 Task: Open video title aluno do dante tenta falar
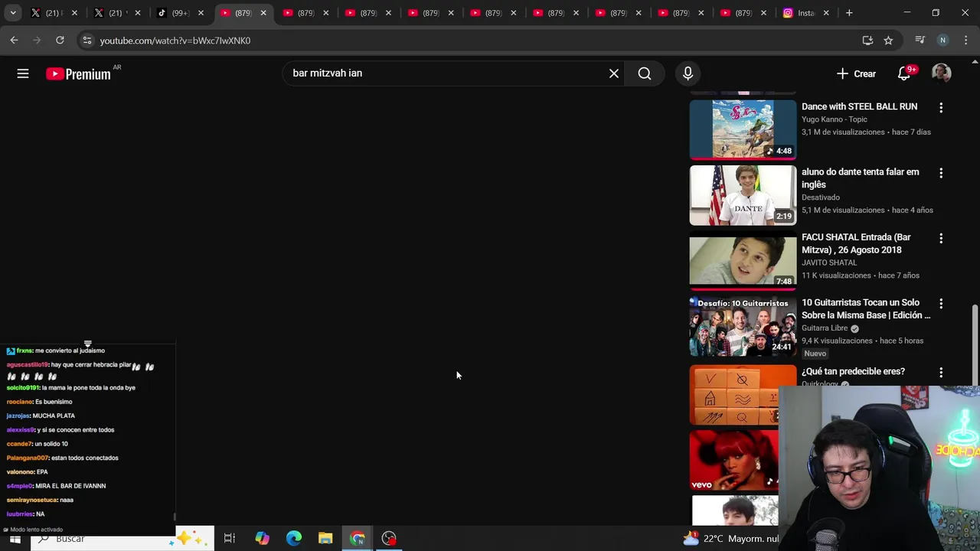(860, 178)
